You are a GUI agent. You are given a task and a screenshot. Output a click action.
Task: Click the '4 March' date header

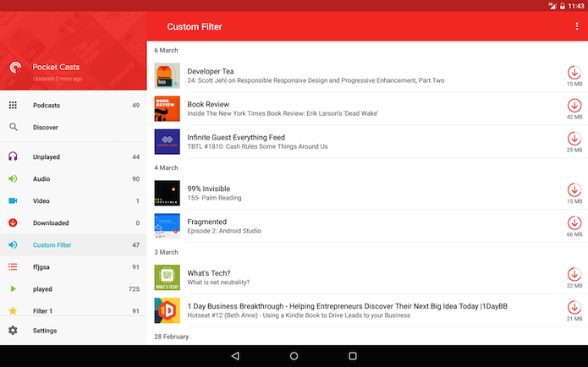coord(166,168)
